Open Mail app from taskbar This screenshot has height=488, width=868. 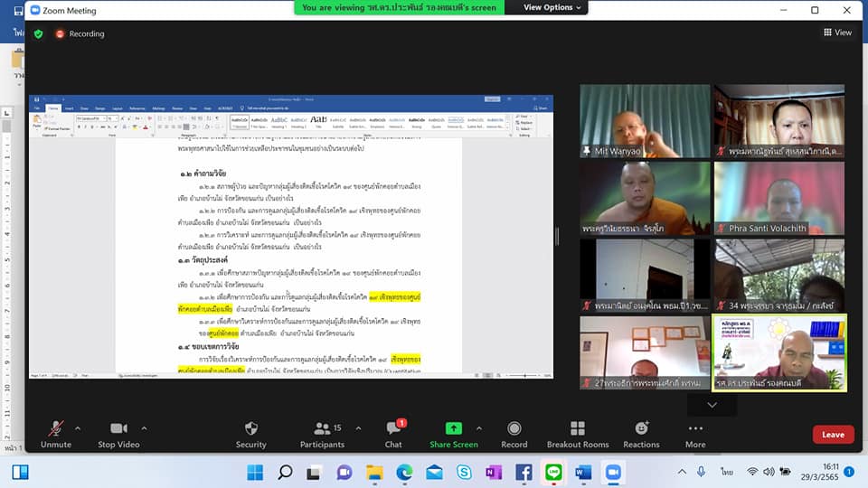click(x=434, y=473)
